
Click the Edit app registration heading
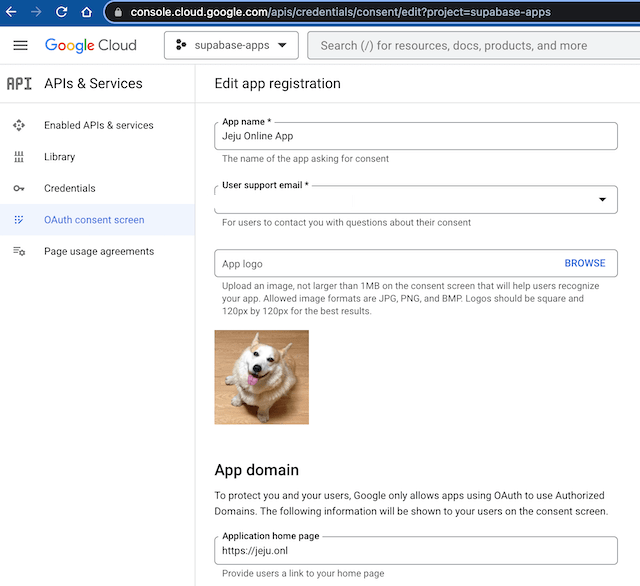[x=278, y=84]
